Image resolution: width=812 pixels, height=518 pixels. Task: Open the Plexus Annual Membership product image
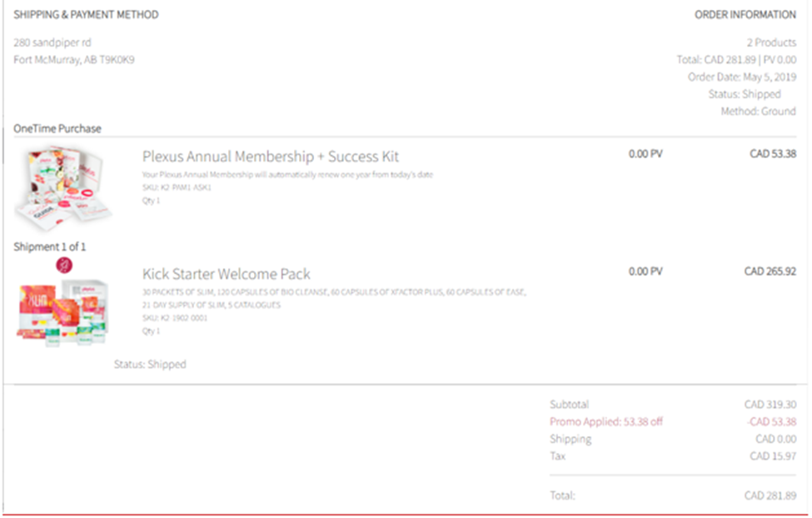tap(63, 188)
